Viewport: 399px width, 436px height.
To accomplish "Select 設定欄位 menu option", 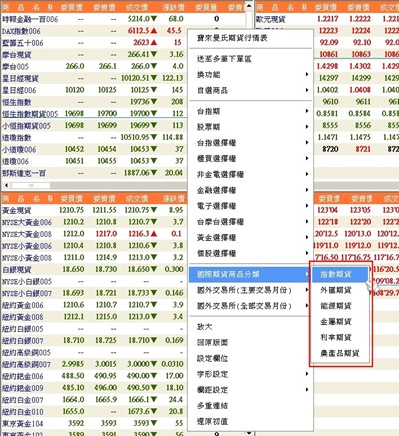I will click(x=251, y=358).
